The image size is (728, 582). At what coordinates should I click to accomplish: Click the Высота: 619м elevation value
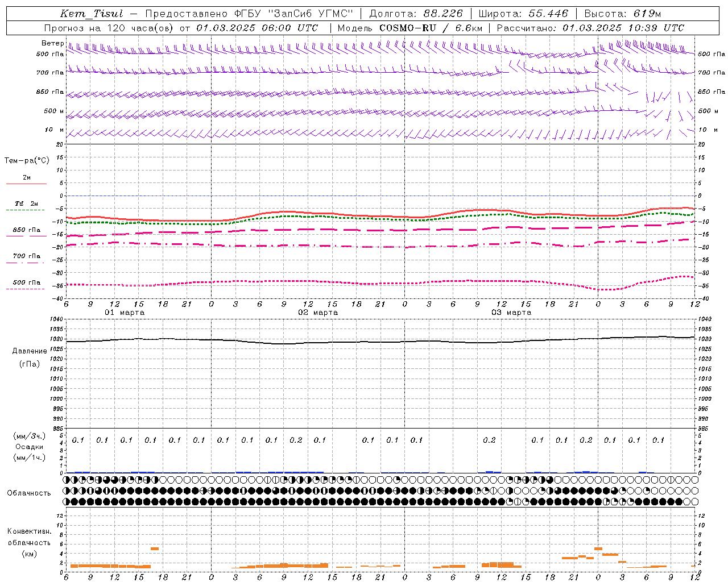pyautogui.click(x=623, y=14)
